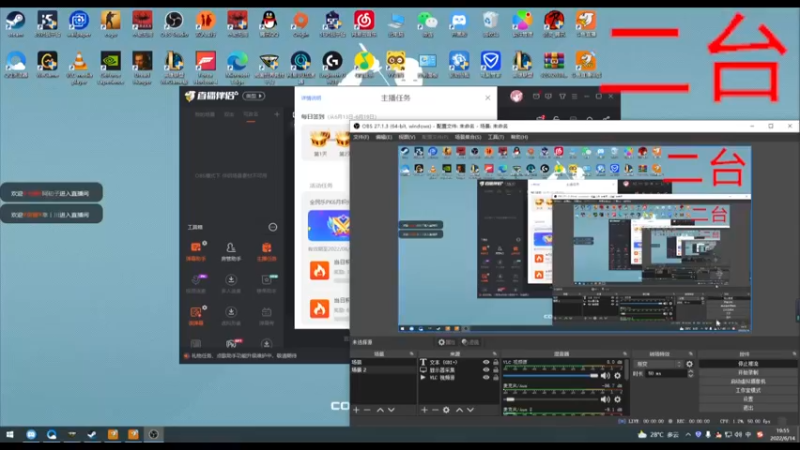The height and width of the screenshot is (450, 800).
Task: Open the Wallpaper Engine desktop shortcut
Action: tap(79, 24)
